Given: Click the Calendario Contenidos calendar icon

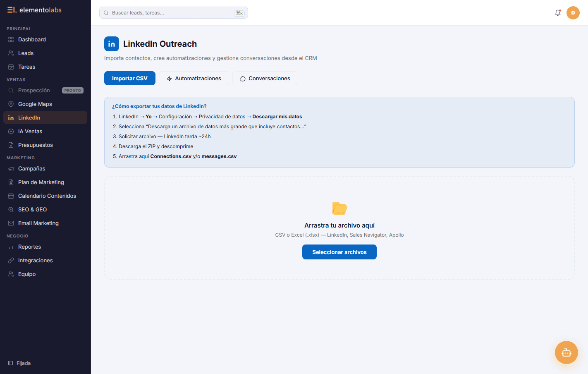Looking at the screenshot, I should [11, 196].
